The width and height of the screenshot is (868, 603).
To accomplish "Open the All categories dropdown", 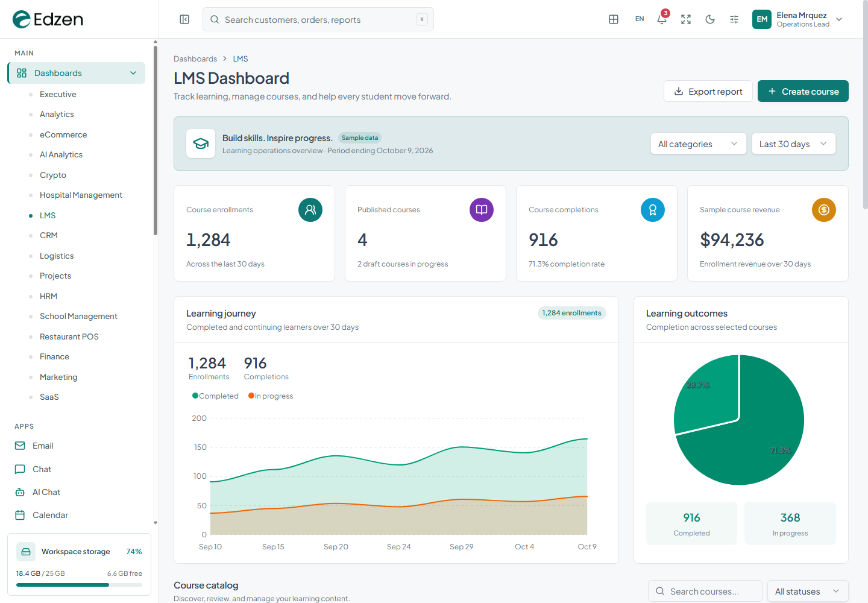I will click(x=698, y=144).
